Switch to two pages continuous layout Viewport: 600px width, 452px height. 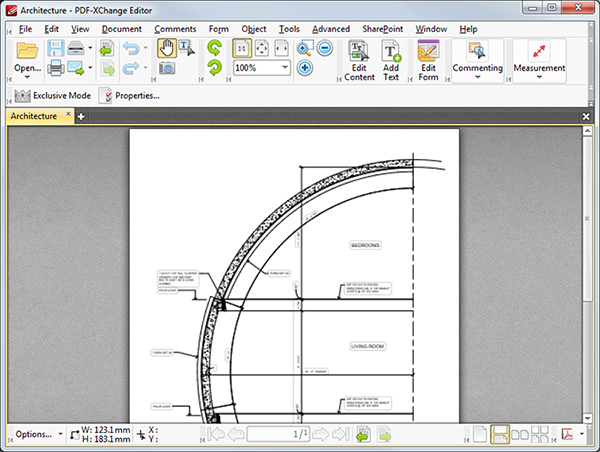point(540,434)
